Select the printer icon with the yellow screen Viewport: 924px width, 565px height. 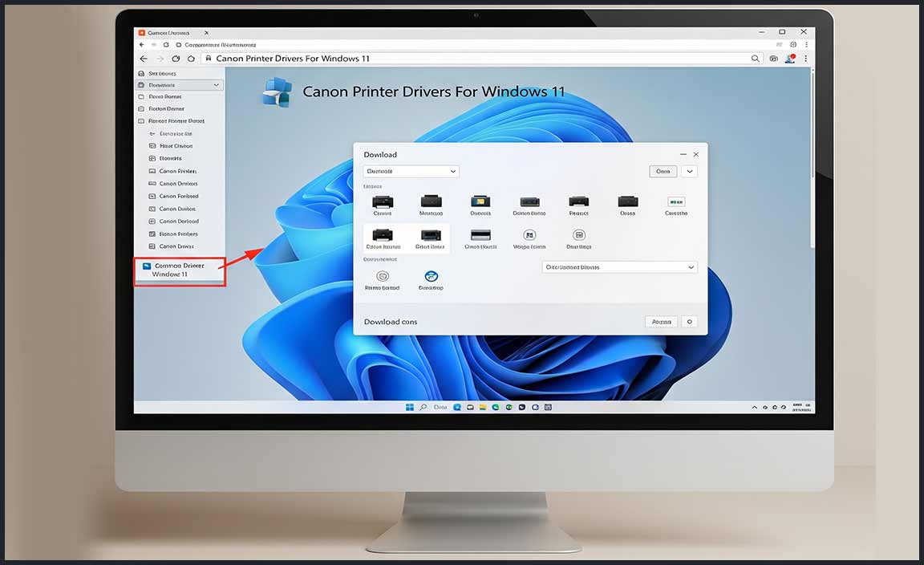tap(480, 201)
